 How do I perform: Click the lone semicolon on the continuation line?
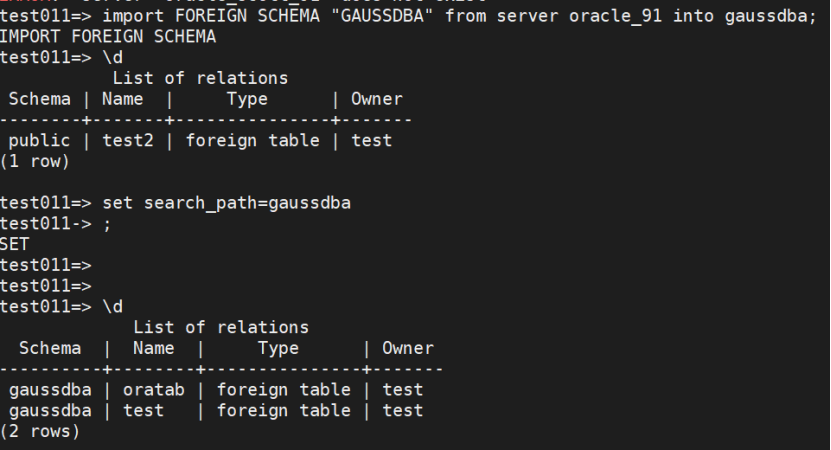click(x=107, y=224)
